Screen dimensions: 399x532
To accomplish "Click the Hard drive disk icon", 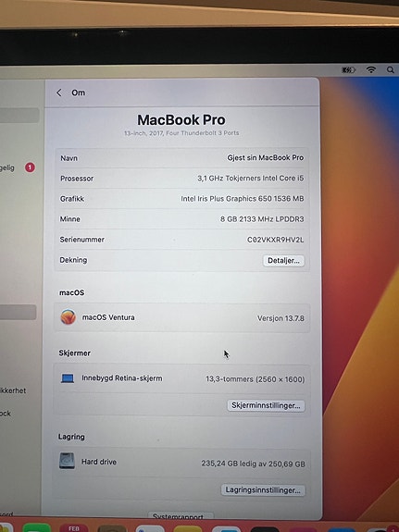I will pyautogui.click(x=67, y=461).
